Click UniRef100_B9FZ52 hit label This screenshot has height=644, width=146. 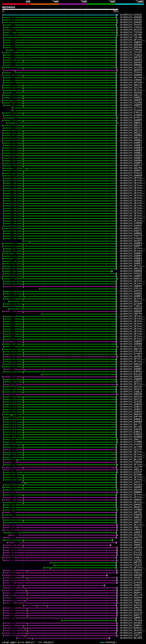[x=131, y=563]
